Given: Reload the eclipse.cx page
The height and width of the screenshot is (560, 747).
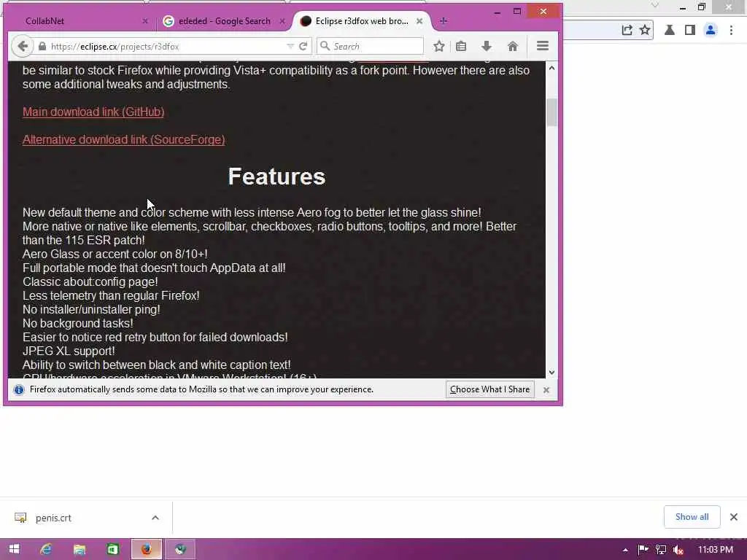Looking at the screenshot, I should tap(303, 46).
